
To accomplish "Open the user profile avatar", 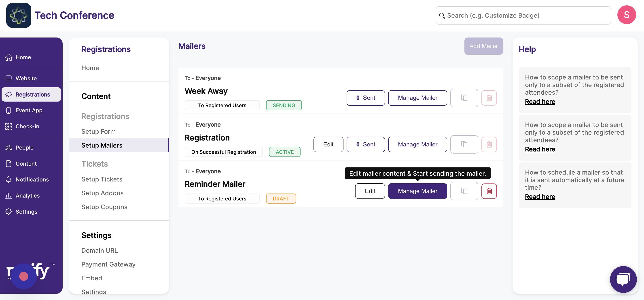I will tap(627, 15).
